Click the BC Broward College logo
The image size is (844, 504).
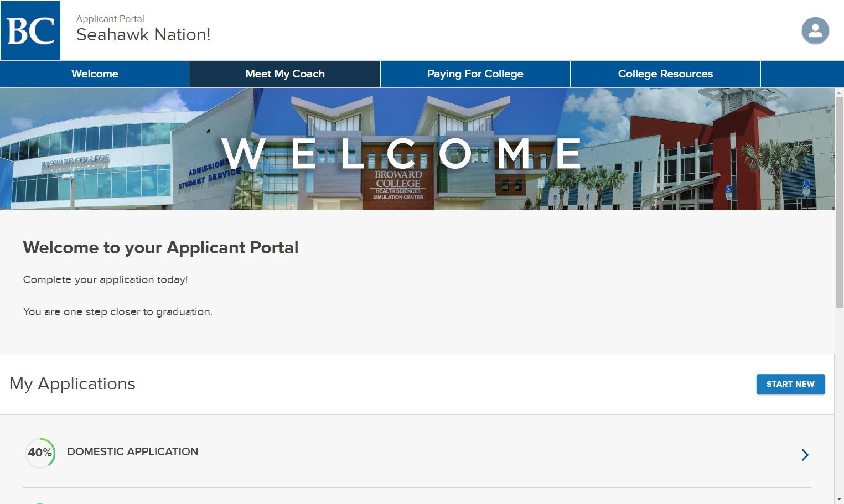tap(30, 30)
